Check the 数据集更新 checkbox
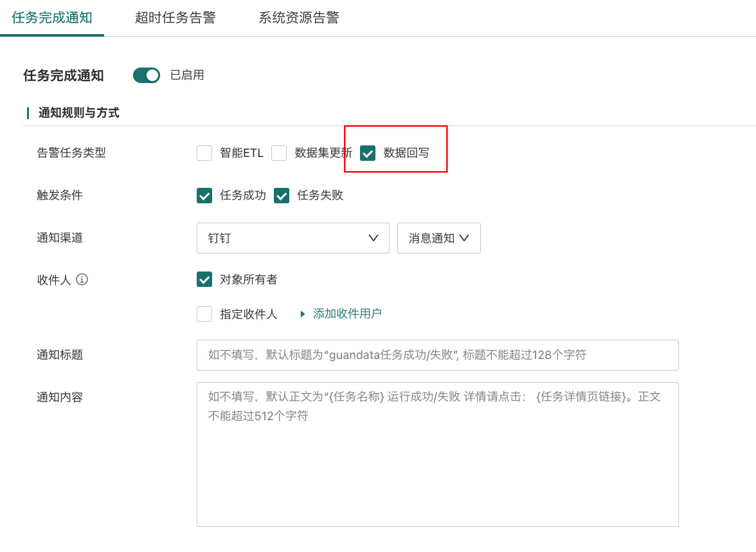 [279, 153]
